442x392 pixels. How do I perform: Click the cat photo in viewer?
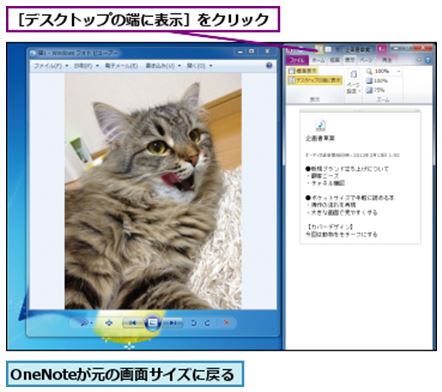coord(153,191)
